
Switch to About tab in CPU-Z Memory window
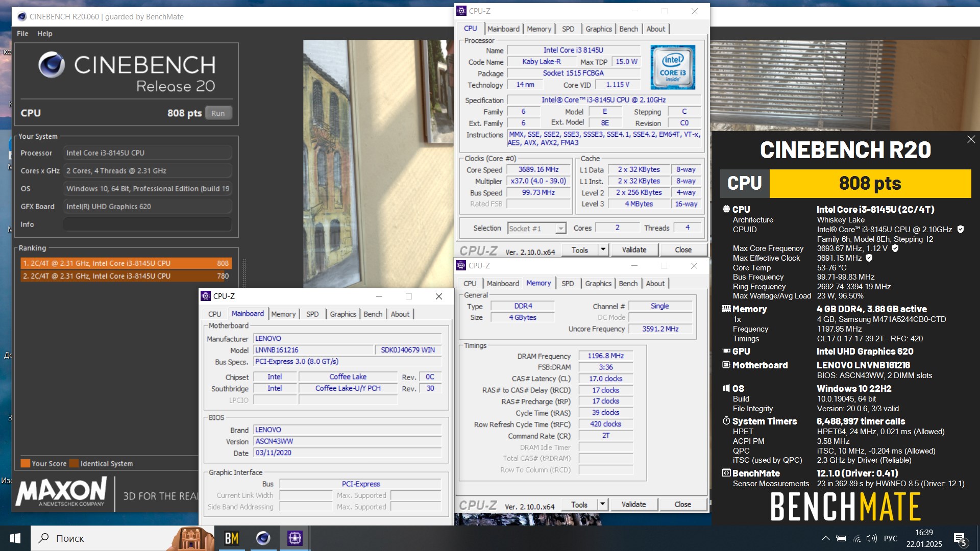[655, 284]
